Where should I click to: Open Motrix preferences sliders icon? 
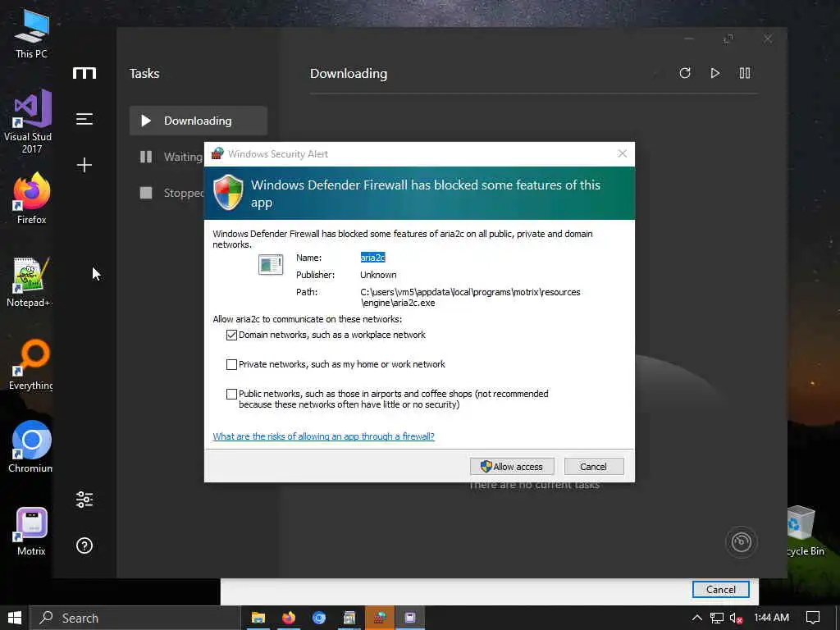click(84, 500)
